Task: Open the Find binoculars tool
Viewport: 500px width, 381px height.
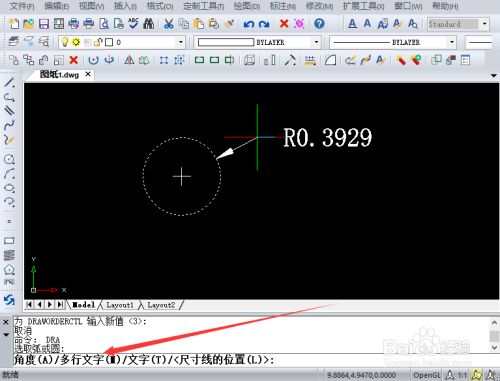Action: pos(148,24)
